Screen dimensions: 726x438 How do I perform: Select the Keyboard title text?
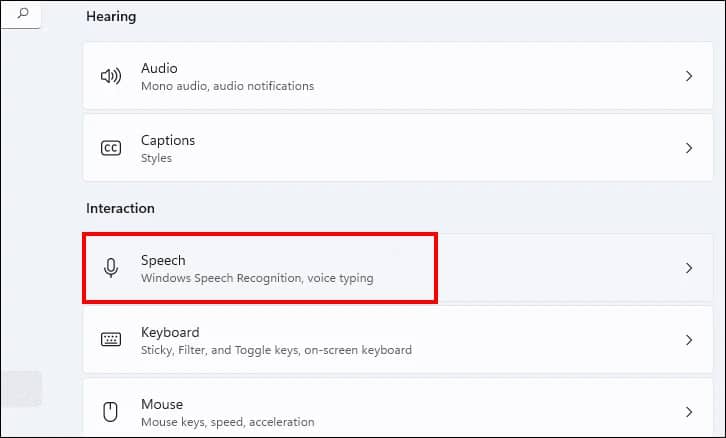[x=170, y=332]
